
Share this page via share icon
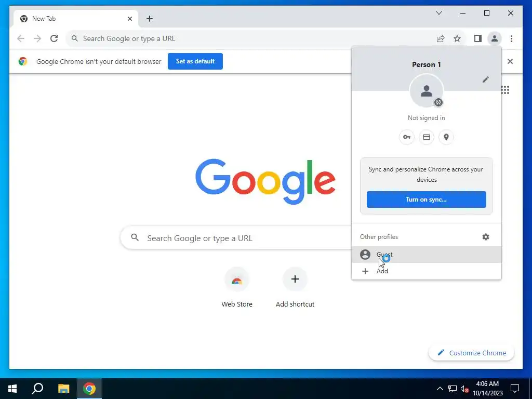441,38
